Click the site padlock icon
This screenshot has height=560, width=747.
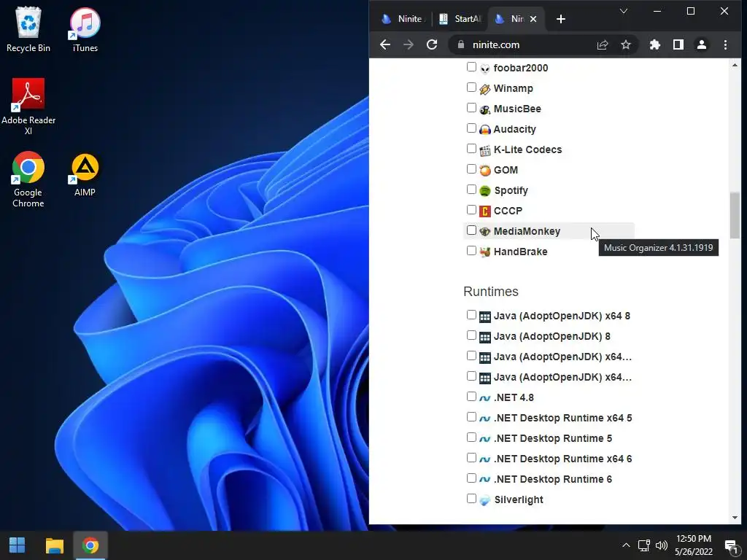click(461, 44)
